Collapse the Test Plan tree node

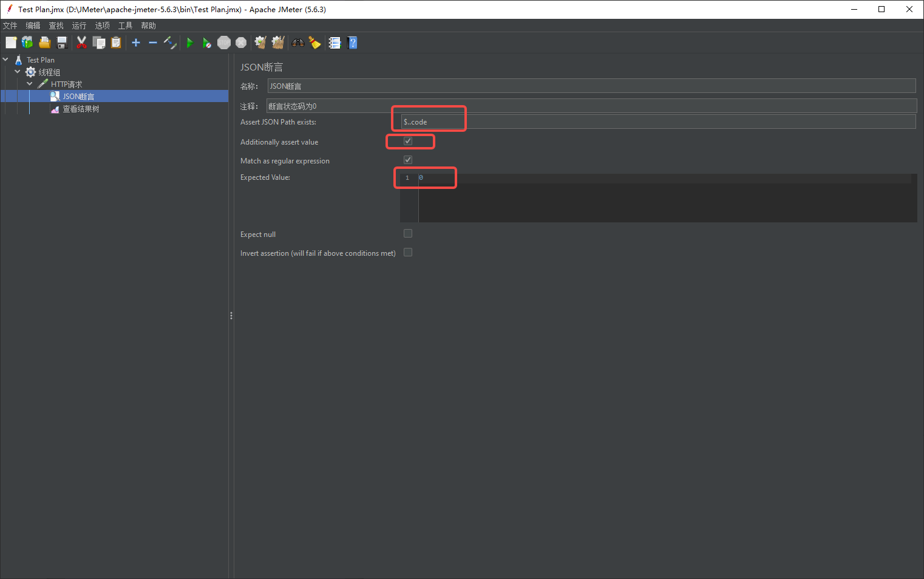point(5,60)
